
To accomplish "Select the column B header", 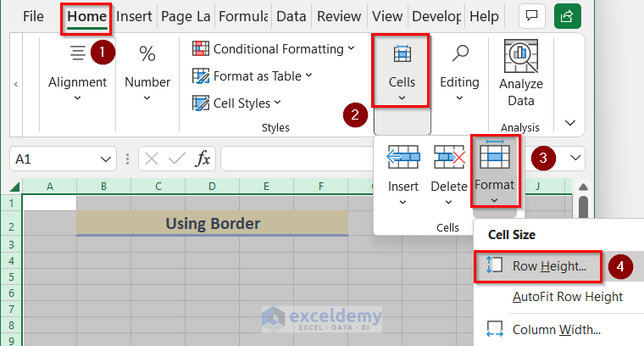I will 103,187.
